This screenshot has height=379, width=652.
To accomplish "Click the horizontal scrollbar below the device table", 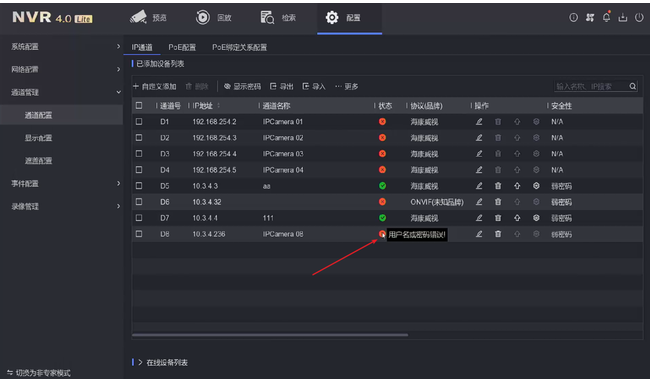I will [x=270, y=334].
